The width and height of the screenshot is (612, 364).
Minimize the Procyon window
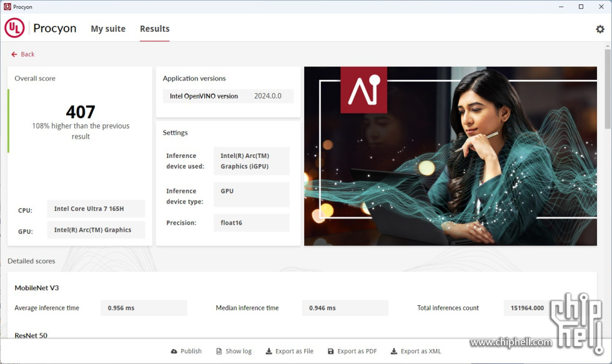click(x=561, y=7)
